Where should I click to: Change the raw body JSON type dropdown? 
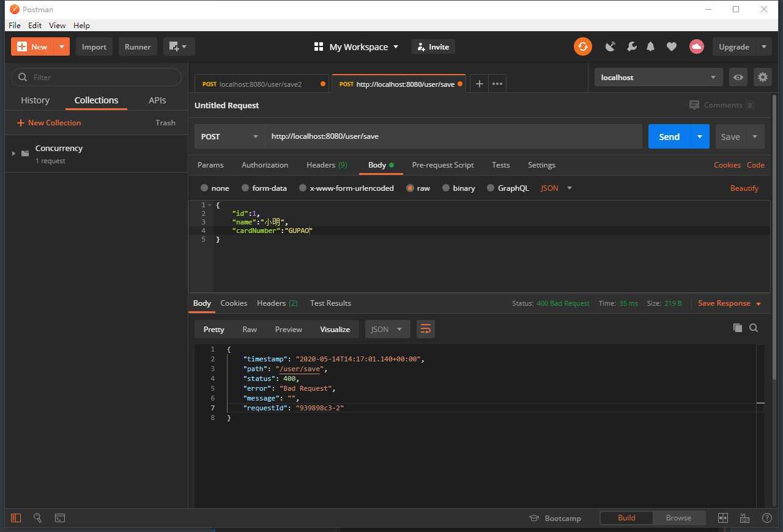pos(556,188)
